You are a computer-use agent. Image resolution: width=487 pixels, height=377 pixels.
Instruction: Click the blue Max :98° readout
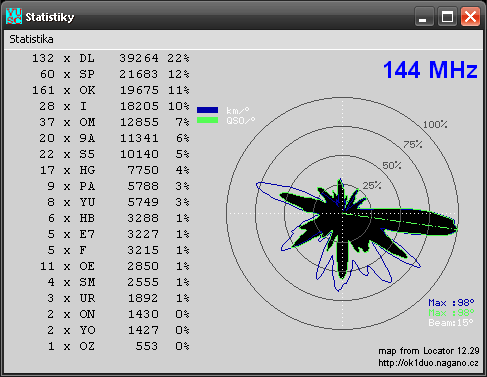point(451,303)
